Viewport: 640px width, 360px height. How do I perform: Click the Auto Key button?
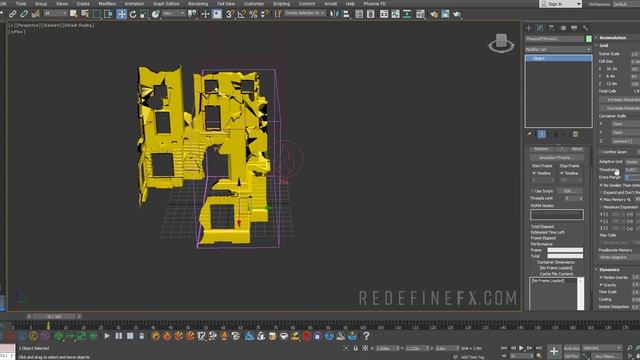[571, 348]
